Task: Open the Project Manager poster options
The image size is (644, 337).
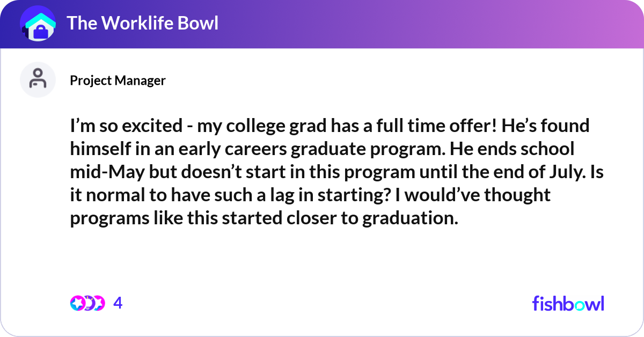Action: pos(118,80)
